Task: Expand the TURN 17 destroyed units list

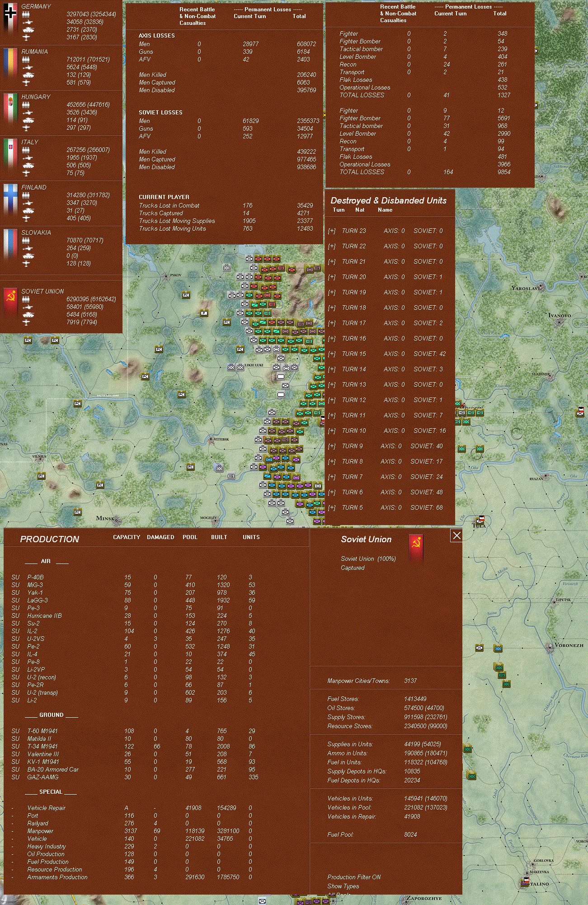Action: pyautogui.click(x=332, y=323)
